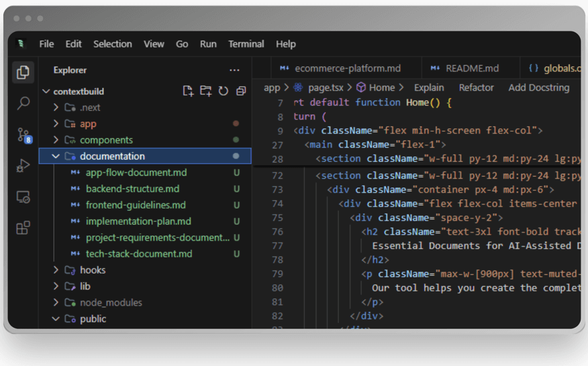Click the 'U' status of backend-structure.md

(x=237, y=189)
